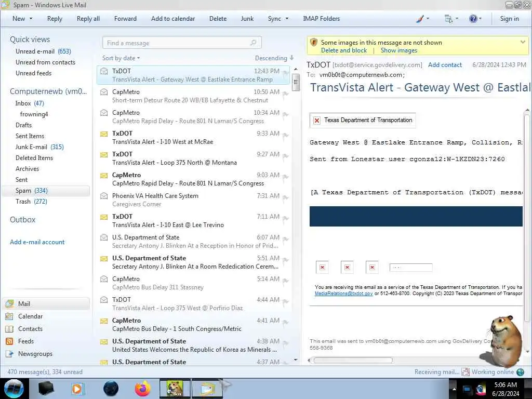Open the New dropdown arrow
The height and width of the screenshot is (399, 532).
(31, 19)
